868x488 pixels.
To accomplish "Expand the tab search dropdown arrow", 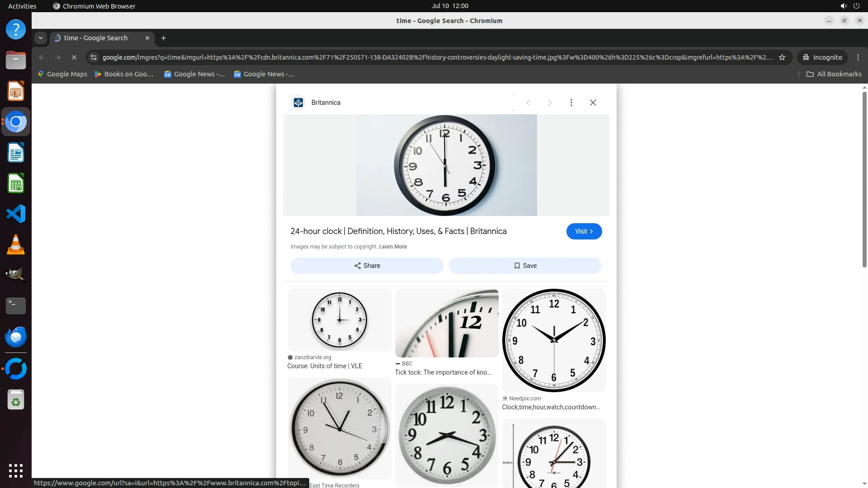I will [41, 38].
